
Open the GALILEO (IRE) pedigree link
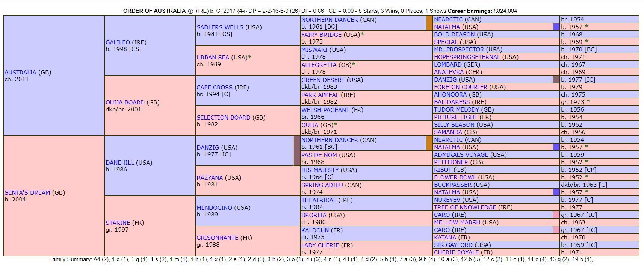coord(118,42)
